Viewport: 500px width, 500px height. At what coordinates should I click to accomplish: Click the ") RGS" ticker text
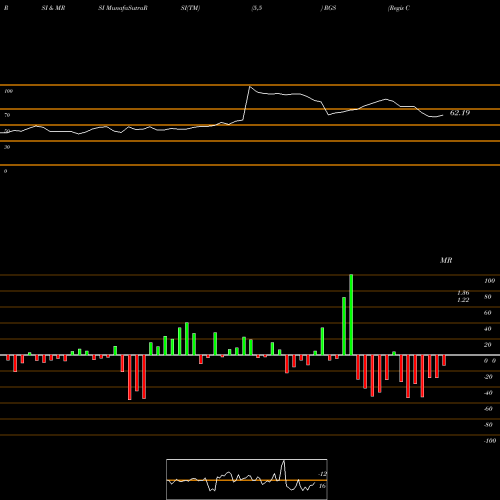[328, 8]
